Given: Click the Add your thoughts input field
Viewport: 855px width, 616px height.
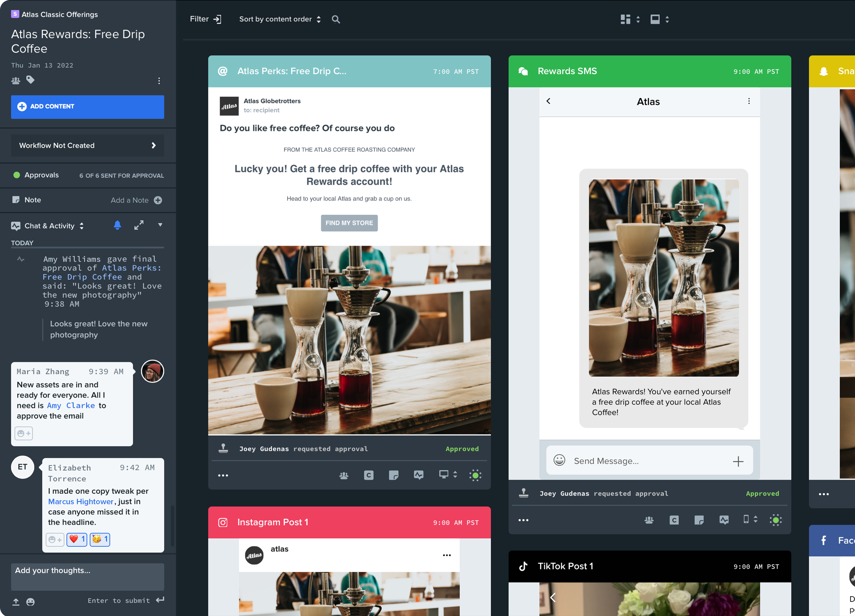Looking at the screenshot, I should click(x=88, y=576).
